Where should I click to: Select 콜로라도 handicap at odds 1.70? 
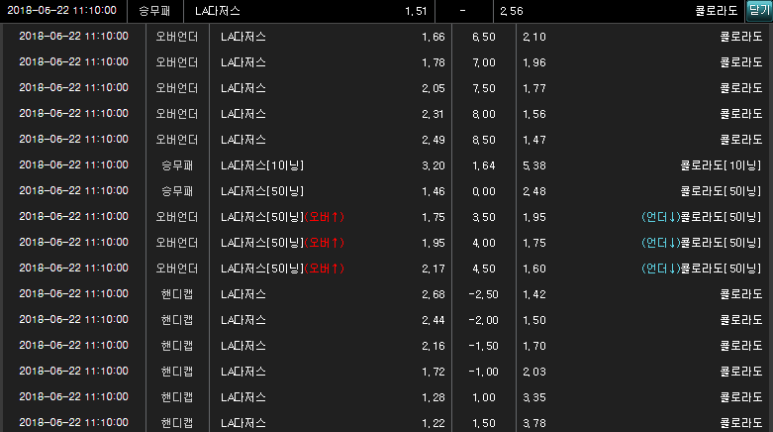coord(643,346)
